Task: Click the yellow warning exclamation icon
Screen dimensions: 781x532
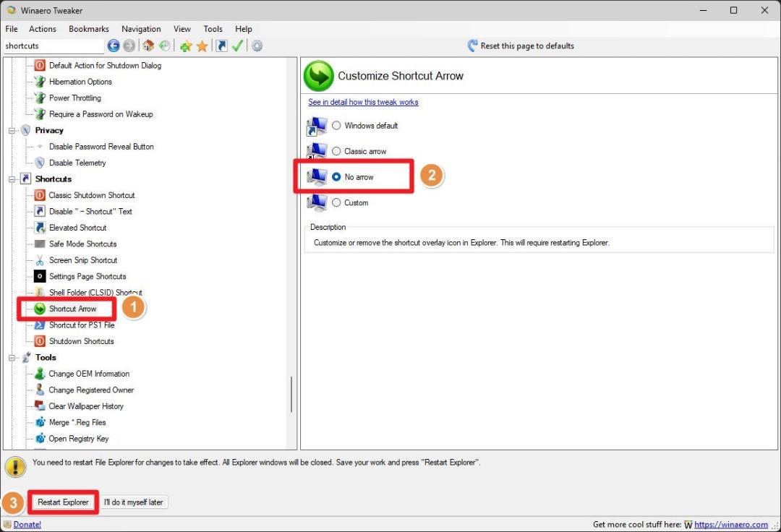Action: [x=15, y=467]
